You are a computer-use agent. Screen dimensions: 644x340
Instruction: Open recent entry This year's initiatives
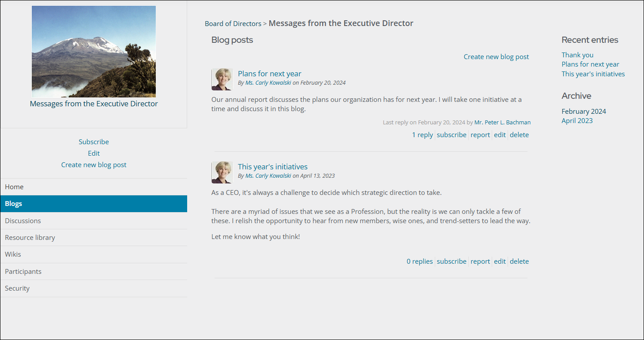click(593, 74)
